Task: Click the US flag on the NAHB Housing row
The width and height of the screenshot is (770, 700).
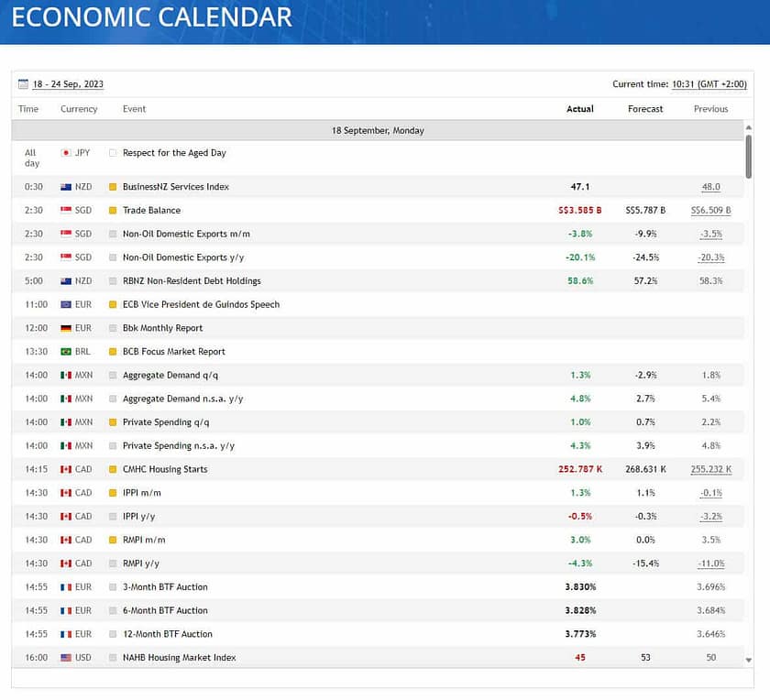Action: (x=66, y=658)
